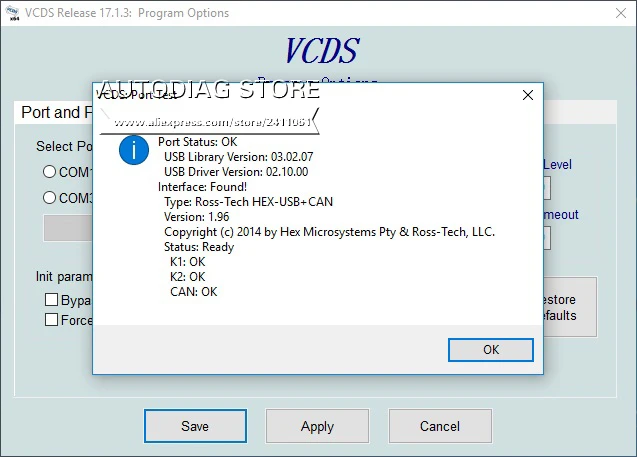Select the COM3 radio button
Screen dimensions: 637x457
point(50,198)
